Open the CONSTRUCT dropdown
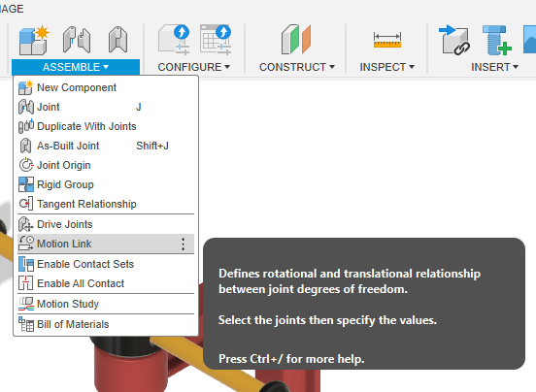Image resolution: width=536 pixels, height=392 pixels. click(297, 67)
